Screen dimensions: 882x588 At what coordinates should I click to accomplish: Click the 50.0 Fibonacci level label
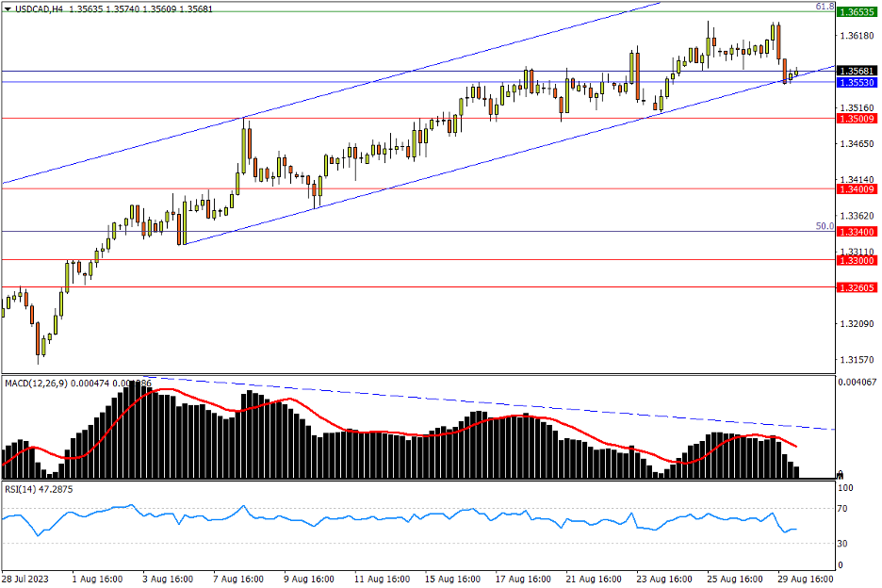point(825,226)
